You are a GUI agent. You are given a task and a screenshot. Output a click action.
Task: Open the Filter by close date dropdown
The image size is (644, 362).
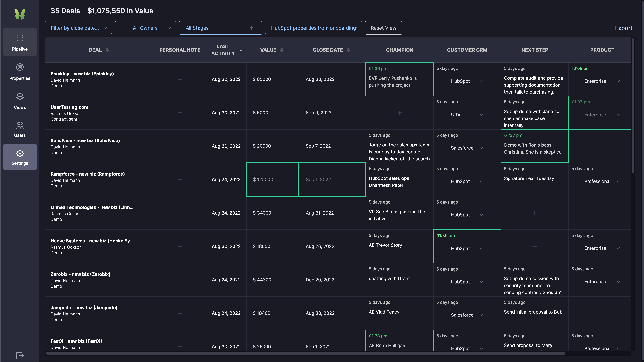point(78,28)
